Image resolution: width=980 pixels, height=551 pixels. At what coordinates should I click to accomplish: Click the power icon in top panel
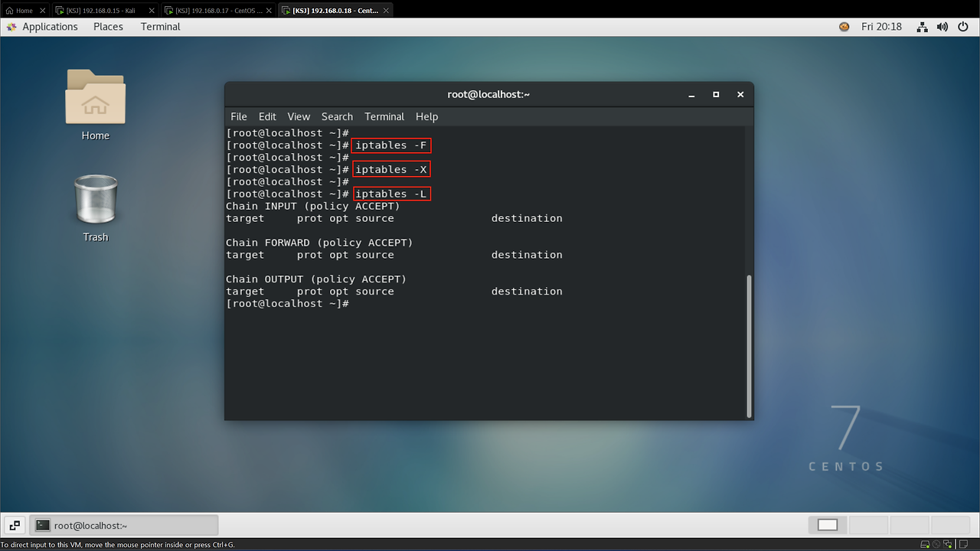coord(962,27)
